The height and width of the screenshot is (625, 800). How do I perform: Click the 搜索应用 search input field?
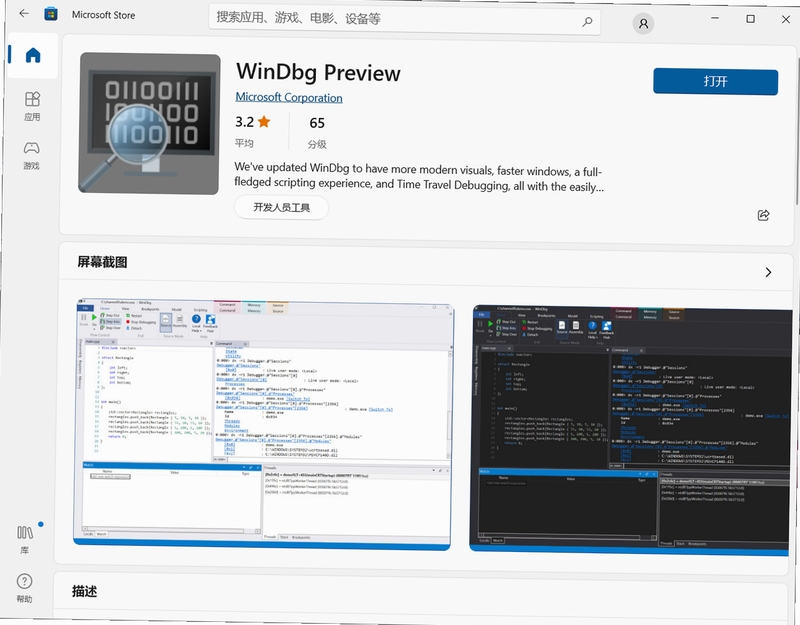click(x=405, y=19)
